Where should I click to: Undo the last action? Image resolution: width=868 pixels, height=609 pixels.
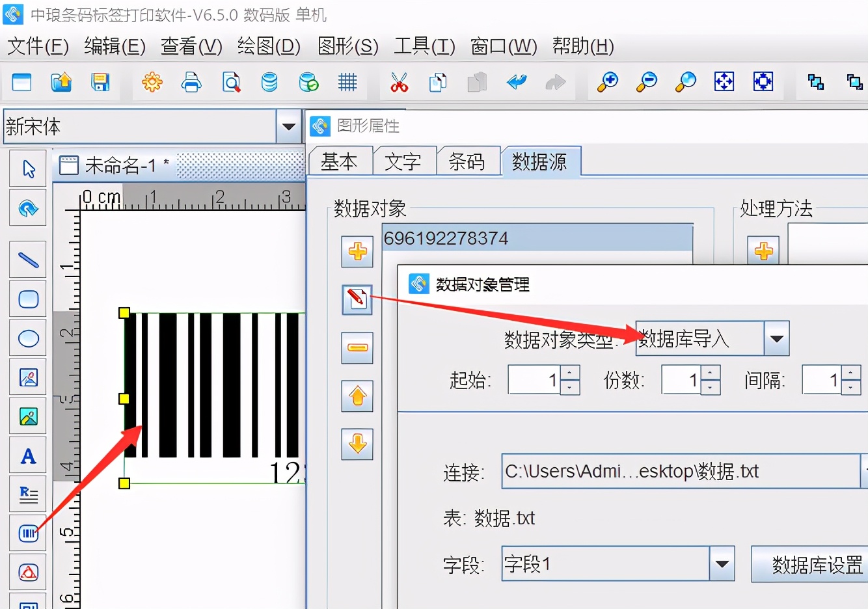pyautogui.click(x=517, y=82)
